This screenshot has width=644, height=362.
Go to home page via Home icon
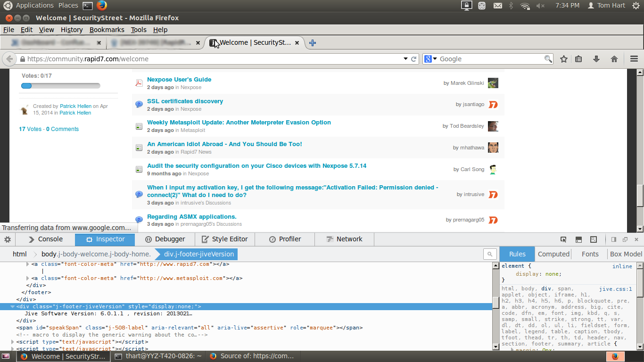click(614, 58)
